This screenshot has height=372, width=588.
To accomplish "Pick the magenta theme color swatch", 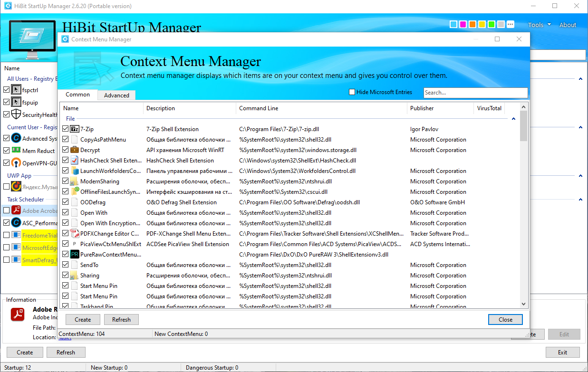I will tap(463, 24).
